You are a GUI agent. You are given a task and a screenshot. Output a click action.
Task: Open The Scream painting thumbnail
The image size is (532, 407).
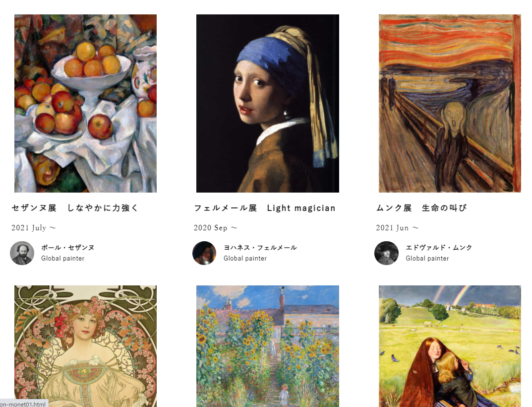pyautogui.click(x=450, y=103)
